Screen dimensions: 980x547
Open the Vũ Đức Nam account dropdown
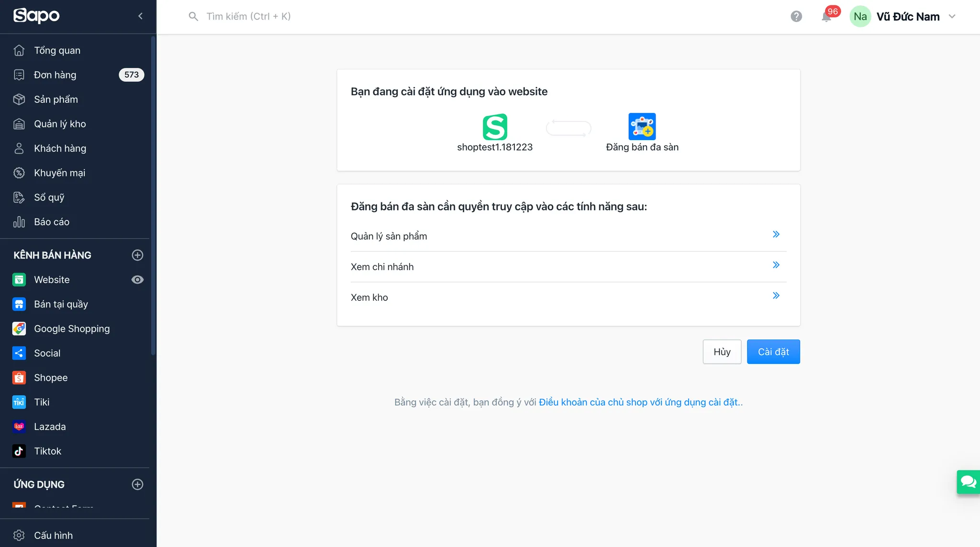pos(952,16)
